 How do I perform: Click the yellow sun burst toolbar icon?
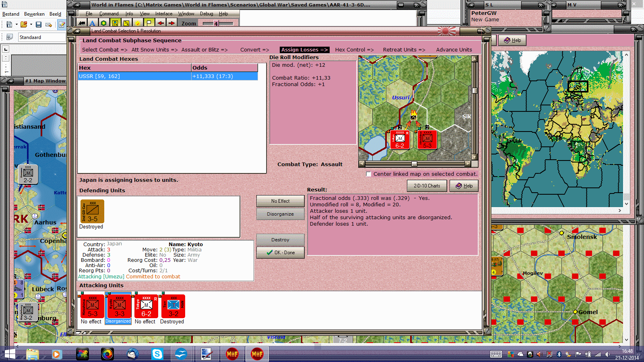tap(138, 23)
